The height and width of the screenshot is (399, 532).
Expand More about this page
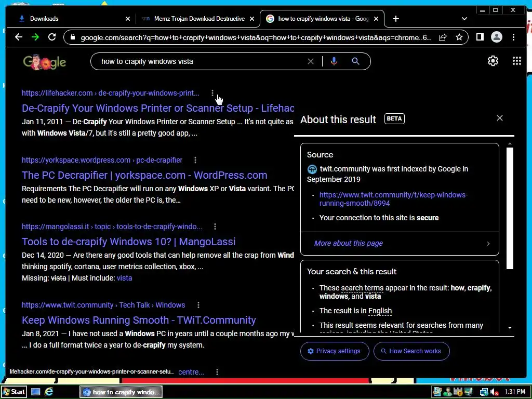point(400,243)
